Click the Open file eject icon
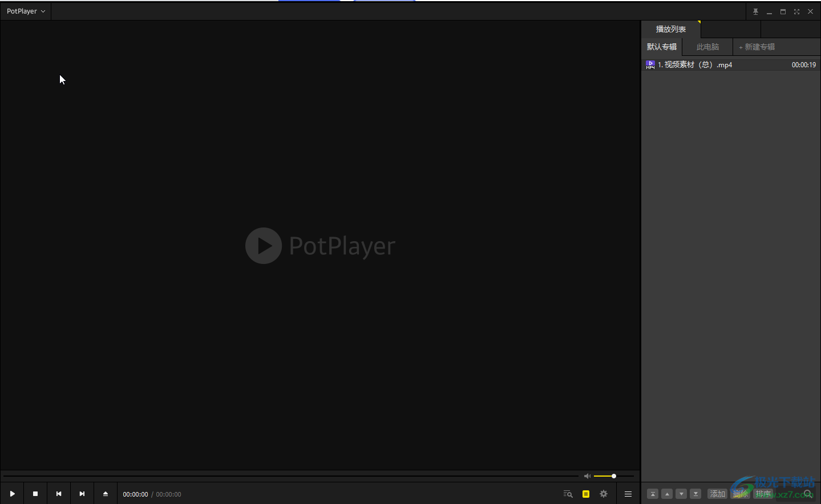This screenshot has height=504, width=821. pos(106,494)
